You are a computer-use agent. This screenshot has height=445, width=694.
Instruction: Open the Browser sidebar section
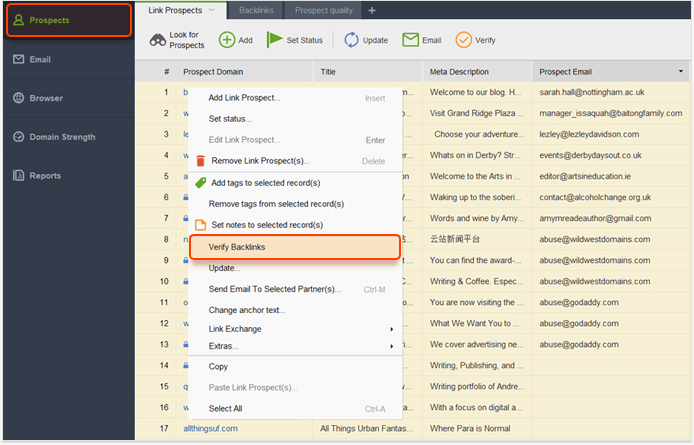coord(69,98)
